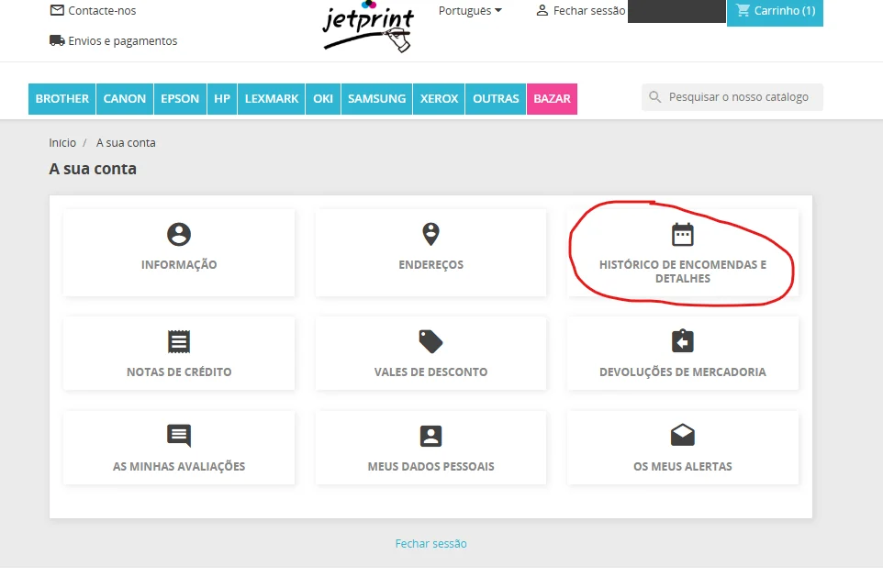883x588 pixels.
Task: Click the NOTAS DE CRÉDITO label
Action: coord(179,372)
